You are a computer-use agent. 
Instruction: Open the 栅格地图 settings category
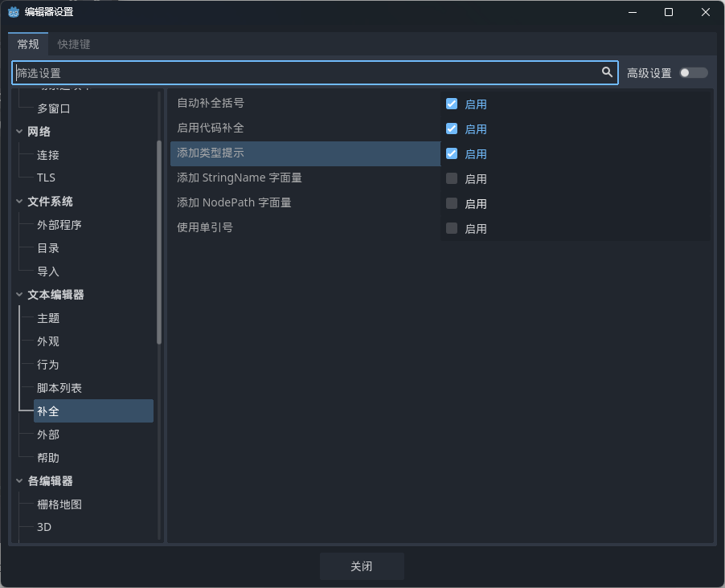(x=59, y=504)
